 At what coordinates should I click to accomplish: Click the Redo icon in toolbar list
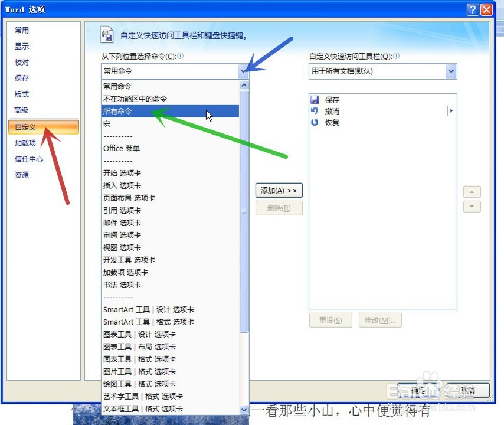click(x=315, y=122)
